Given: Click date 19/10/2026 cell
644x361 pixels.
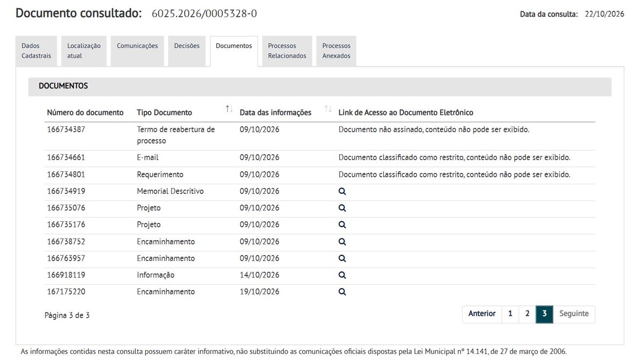Looking at the screenshot, I should click(x=260, y=292).
